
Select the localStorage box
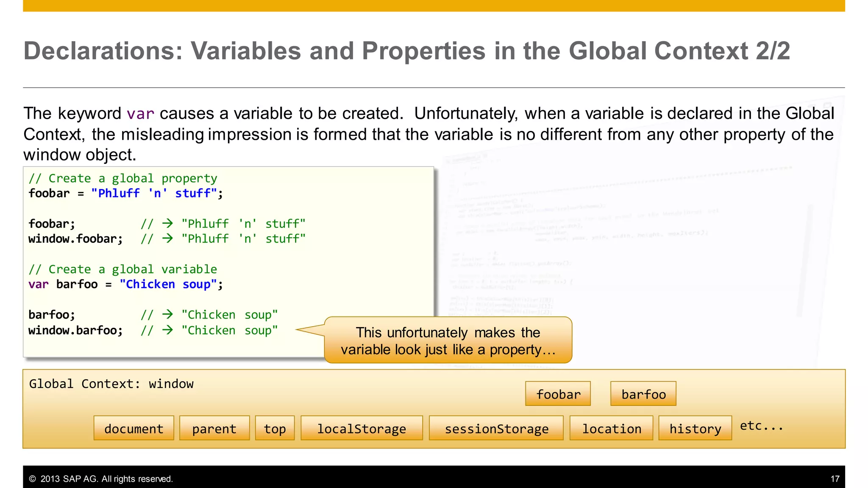tap(362, 428)
